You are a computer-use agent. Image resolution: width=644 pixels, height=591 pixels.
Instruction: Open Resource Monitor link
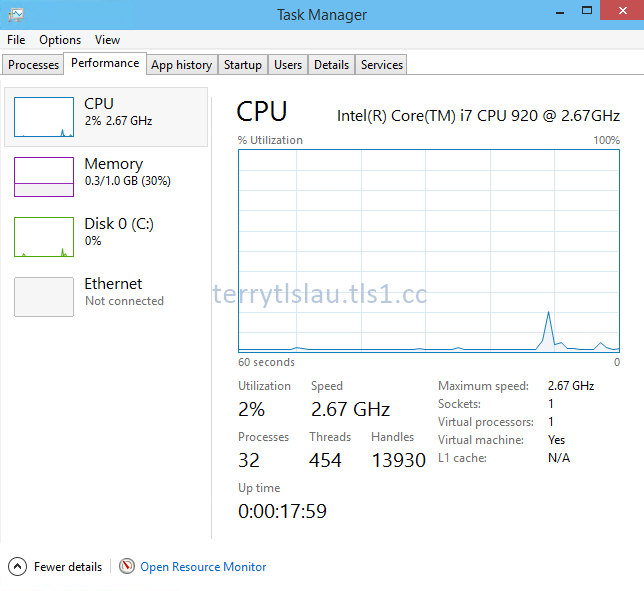tap(203, 567)
